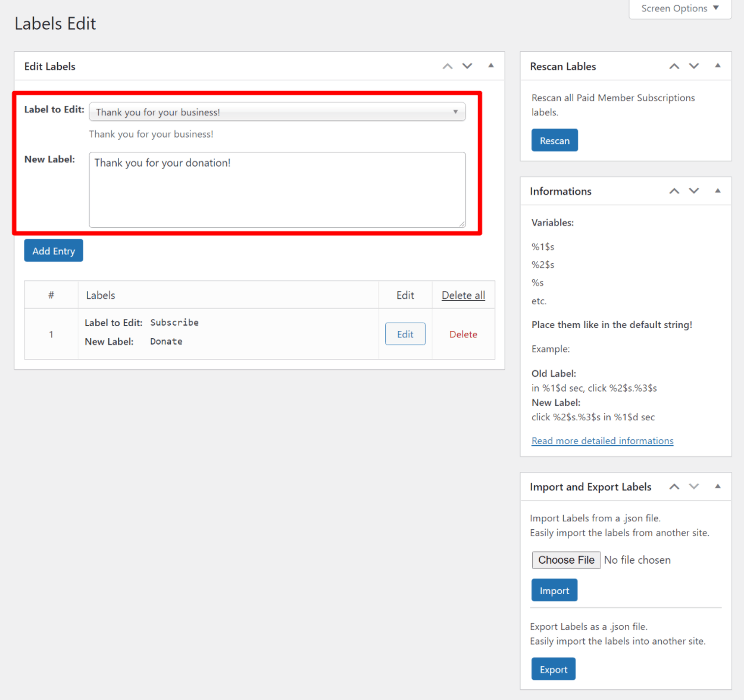Move Import and Export Labels panel up

(674, 486)
